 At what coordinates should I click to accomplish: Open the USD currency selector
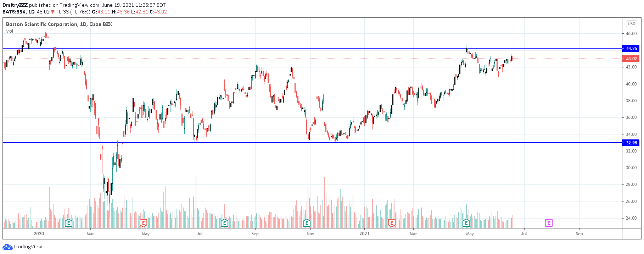click(631, 24)
